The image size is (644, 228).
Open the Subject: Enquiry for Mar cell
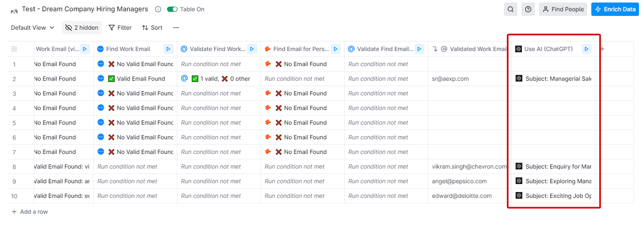point(553,167)
